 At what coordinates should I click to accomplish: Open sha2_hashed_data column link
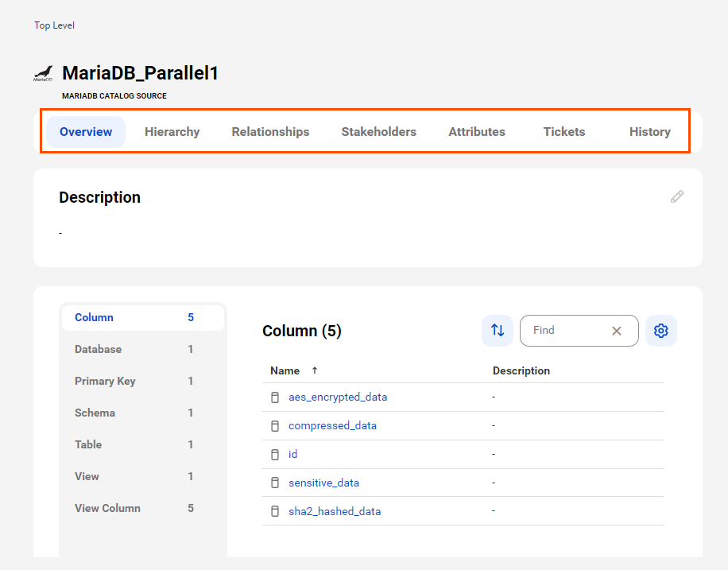[x=335, y=511]
